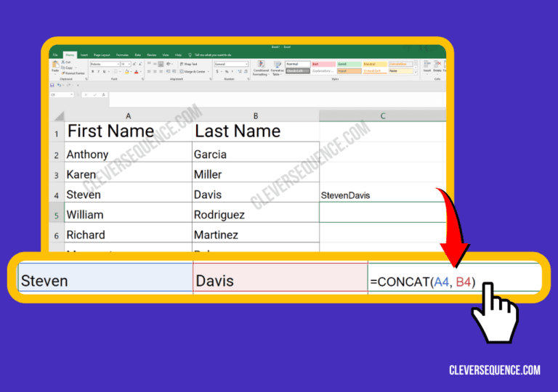The height and width of the screenshot is (392, 558).
Task: Set Top Align in Alignment group
Action: pos(149,63)
